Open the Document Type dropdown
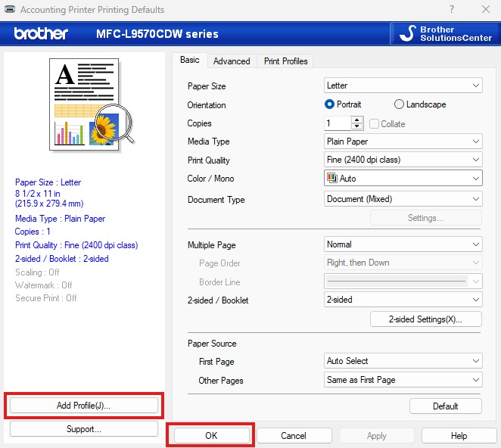 coord(403,199)
